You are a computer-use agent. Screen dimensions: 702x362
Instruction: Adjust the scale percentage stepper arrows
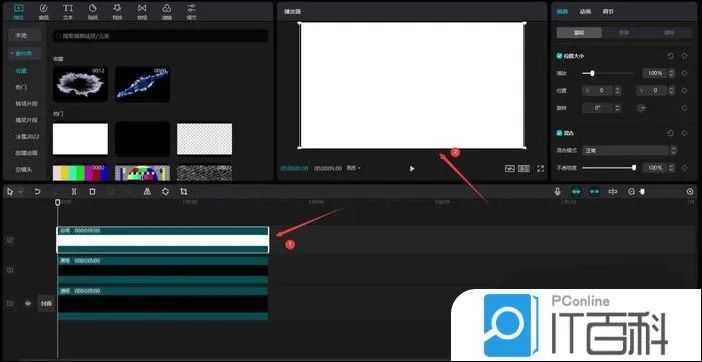pyautogui.click(x=671, y=73)
